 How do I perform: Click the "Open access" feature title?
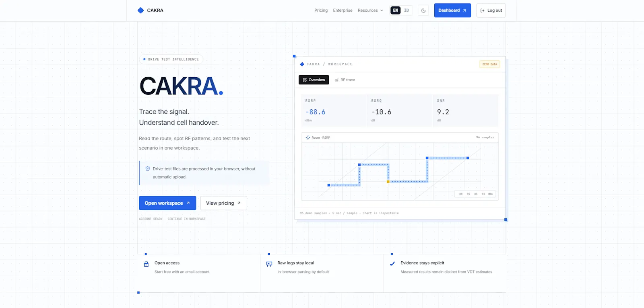[167, 263]
